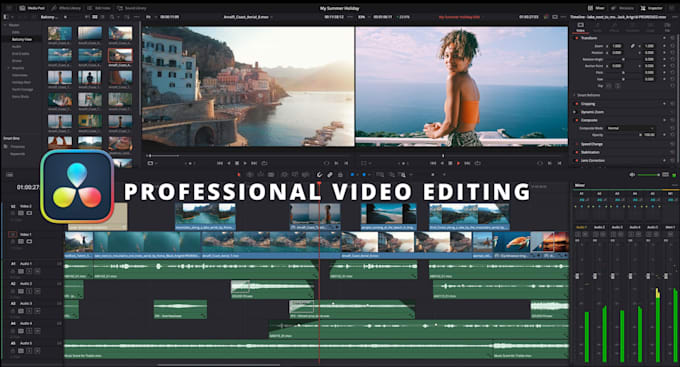
Task: Solo the Audio 2 track
Action: tap(29, 291)
